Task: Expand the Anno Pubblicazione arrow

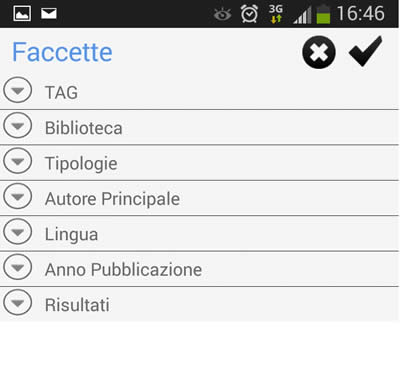Action: click(18, 267)
